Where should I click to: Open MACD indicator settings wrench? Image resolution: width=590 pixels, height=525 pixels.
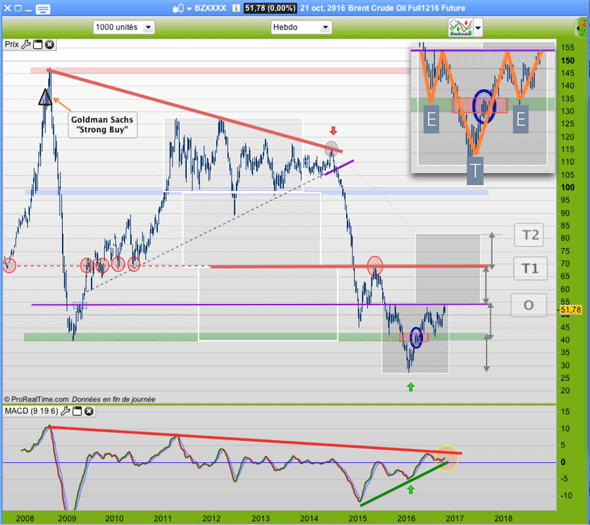65,411
